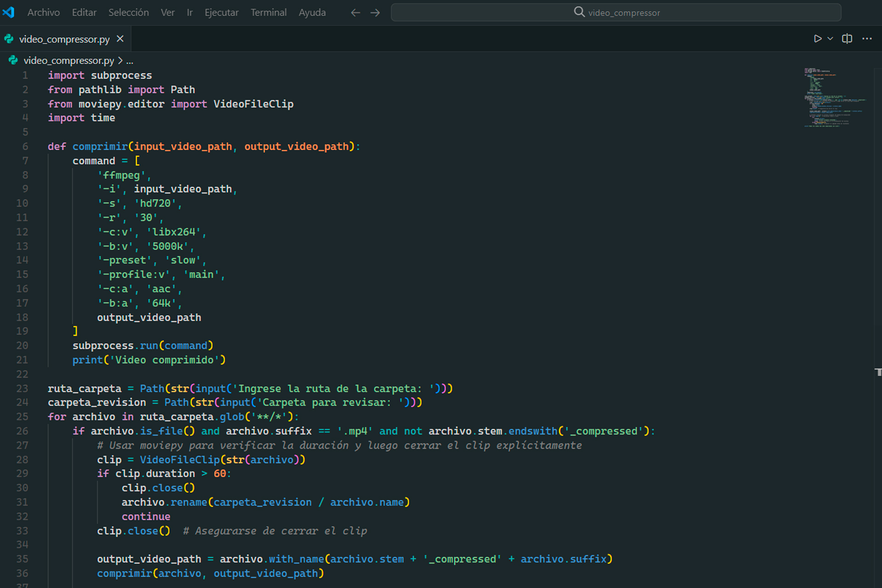The width and height of the screenshot is (882, 588).
Task: Select the video_compressor.py editor tab
Action: pyautogui.click(x=64, y=39)
